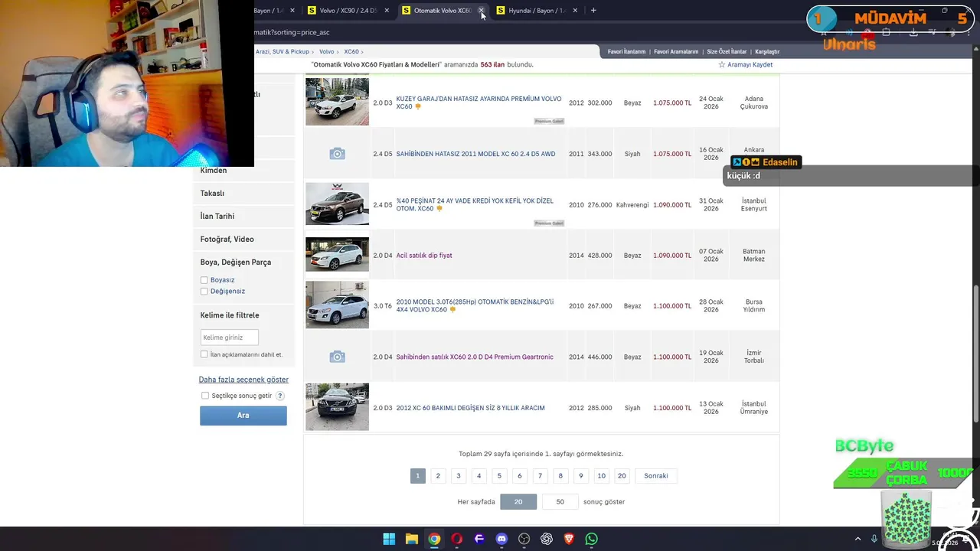Go to Arazi, SUV & Pickup breadcrumb

click(283, 51)
